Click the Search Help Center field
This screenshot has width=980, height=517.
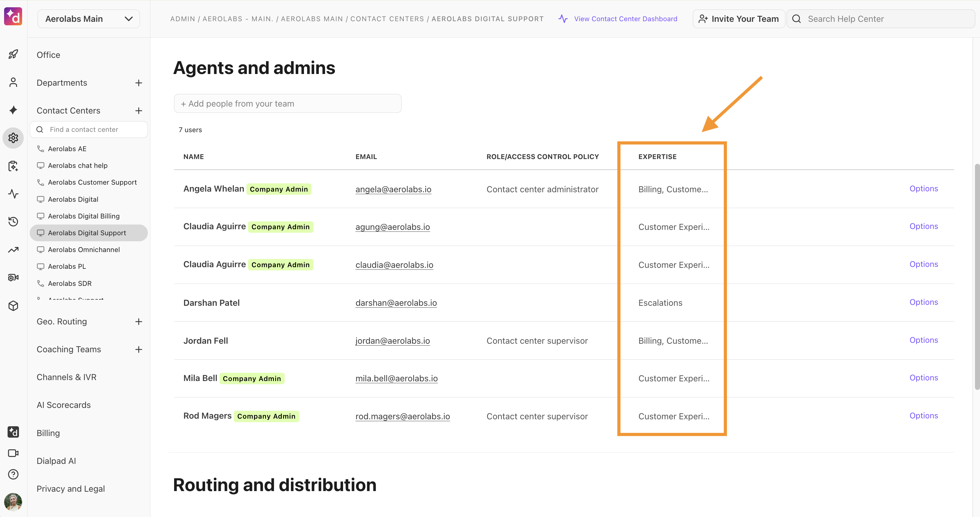click(x=881, y=19)
